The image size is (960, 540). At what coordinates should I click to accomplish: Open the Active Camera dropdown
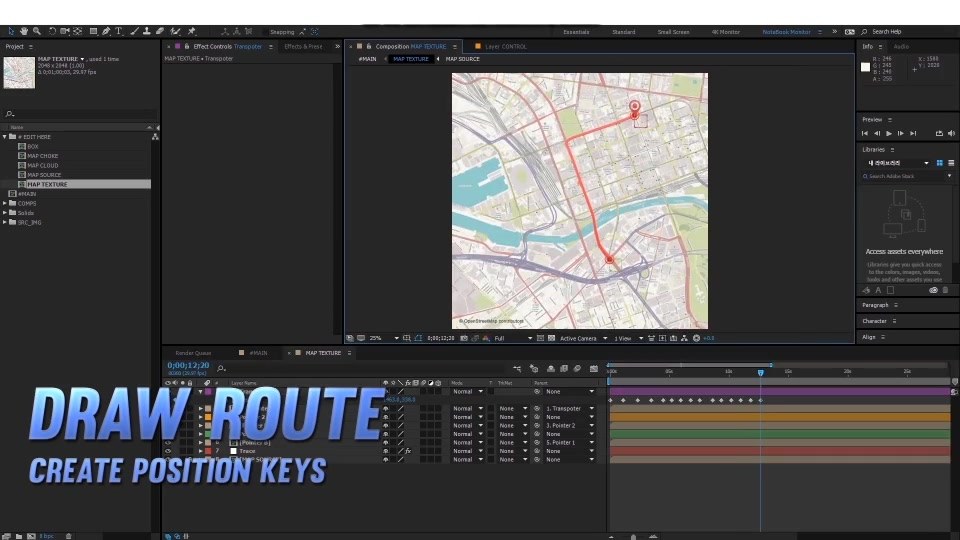click(583, 338)
